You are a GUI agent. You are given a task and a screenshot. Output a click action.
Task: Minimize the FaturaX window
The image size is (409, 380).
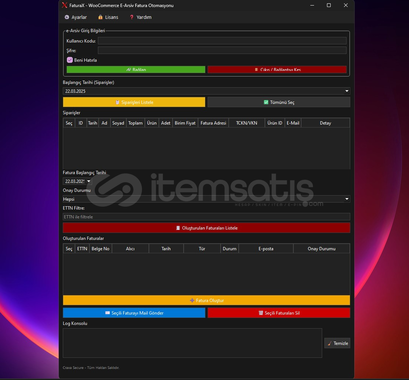[x=312, y=5]
